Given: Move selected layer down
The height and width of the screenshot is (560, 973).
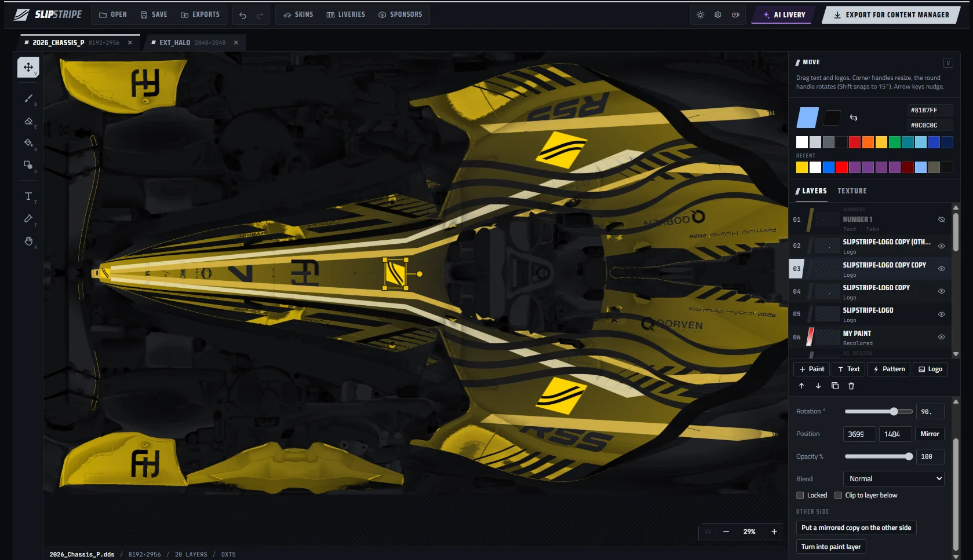Looking at the screenshot, I should tap(818, 386).
